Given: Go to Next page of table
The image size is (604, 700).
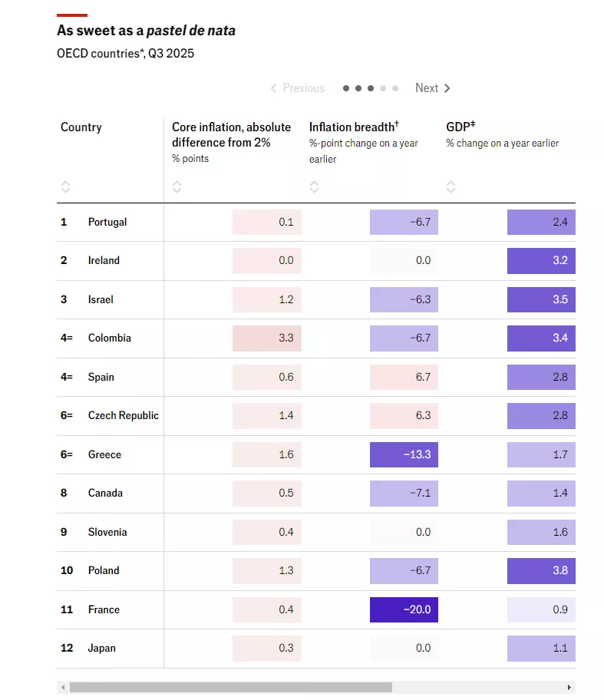Looking at the screenshot, I should tap(427, 88).
